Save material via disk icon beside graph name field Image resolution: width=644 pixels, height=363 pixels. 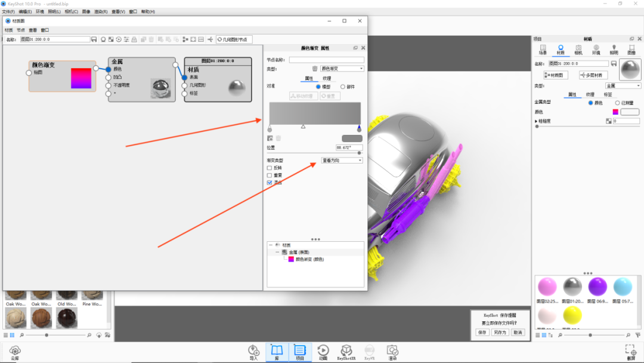[x=94, y=39]
